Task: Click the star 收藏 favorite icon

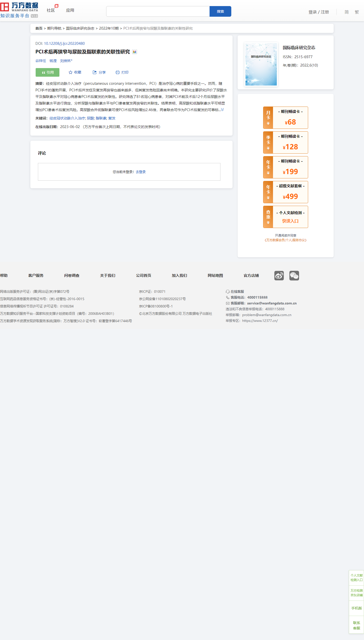Action: pyautogui.click(x=71, y=72)
